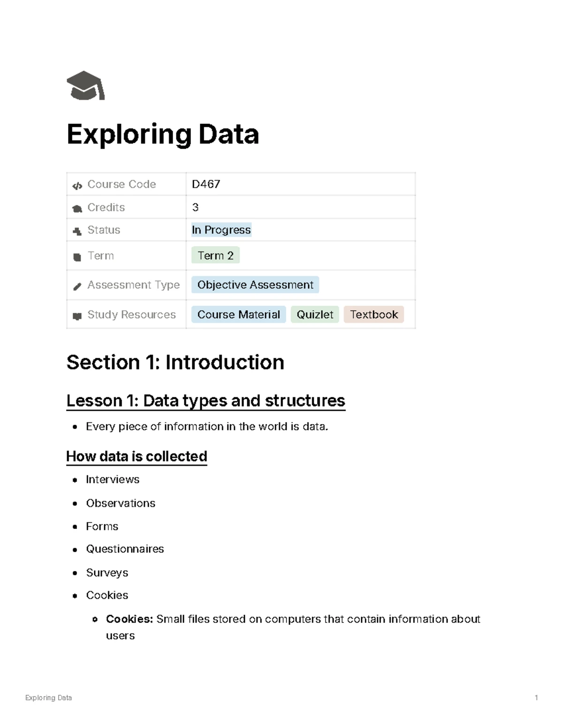Image resolution: width=563 pixels, height=728 pixels.
Task: Open the Objective Assessment tag
Action: [x=255, y=285]
